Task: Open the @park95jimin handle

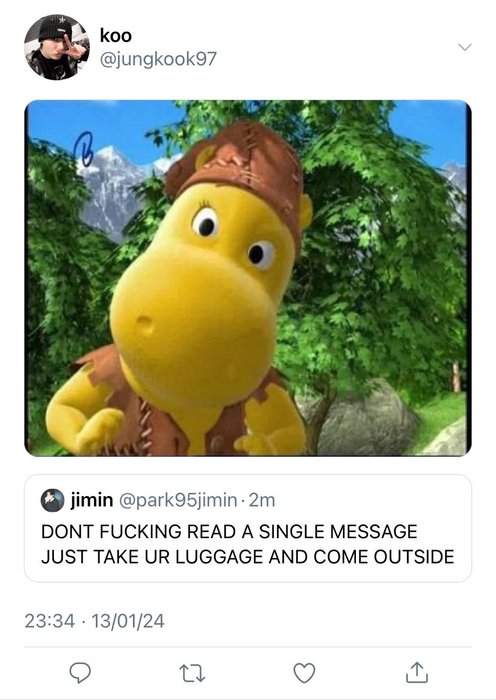Action: (x=178, y=500)
